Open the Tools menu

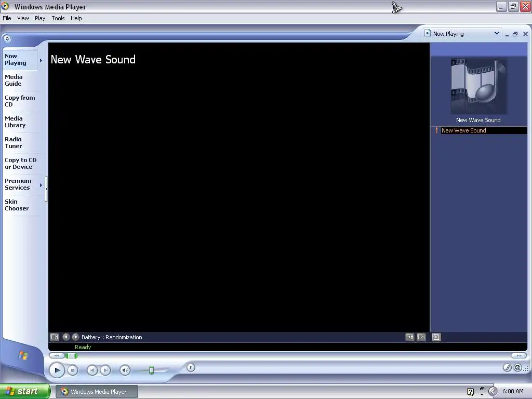(58, 18)
